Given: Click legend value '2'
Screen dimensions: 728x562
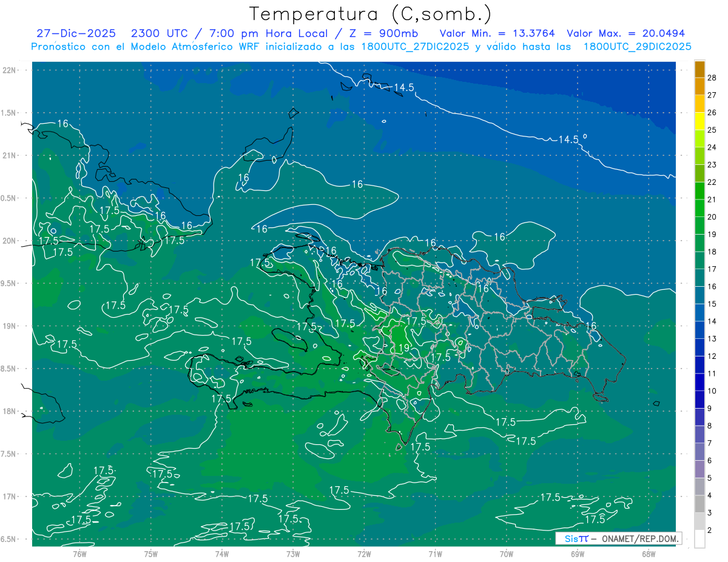Looking at the screenshot, I should 710,530.
